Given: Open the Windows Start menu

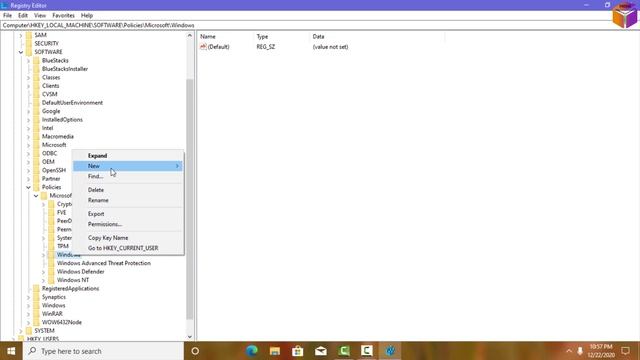Looking at the screenshot, I should 11,351.
